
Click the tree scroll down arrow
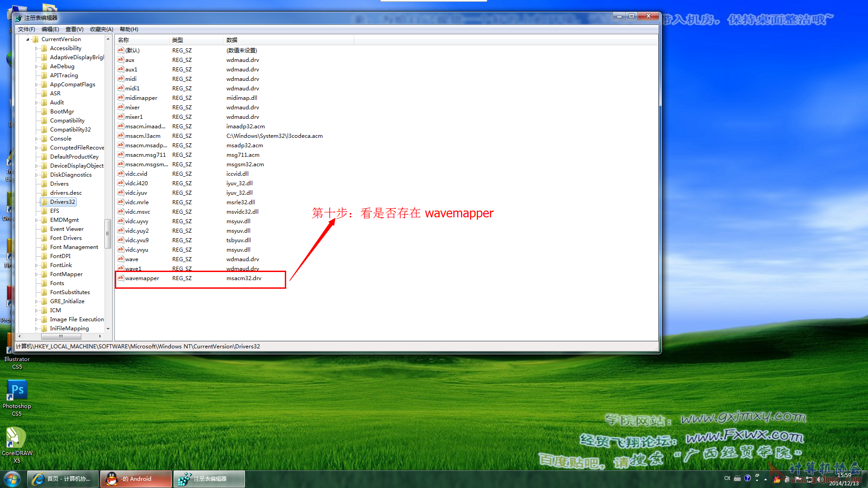[108, 328]
